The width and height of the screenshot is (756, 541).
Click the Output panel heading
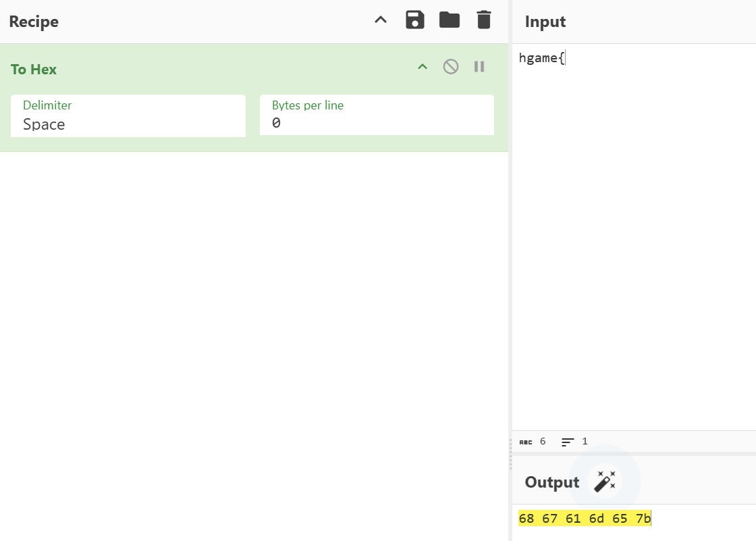[551, 482]
